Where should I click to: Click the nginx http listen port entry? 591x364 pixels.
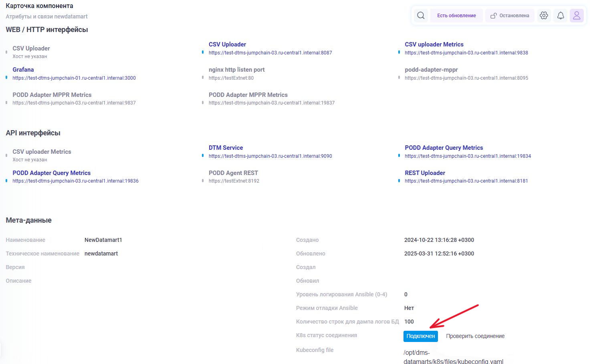[x=236, y=70]
